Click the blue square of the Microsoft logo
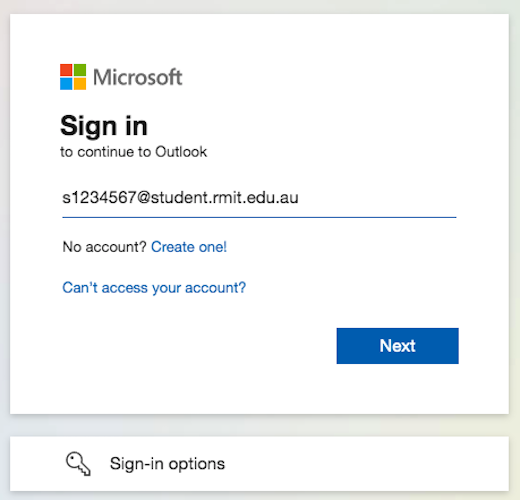The width and height of the screenshot is (520, 500). (66, 84)
